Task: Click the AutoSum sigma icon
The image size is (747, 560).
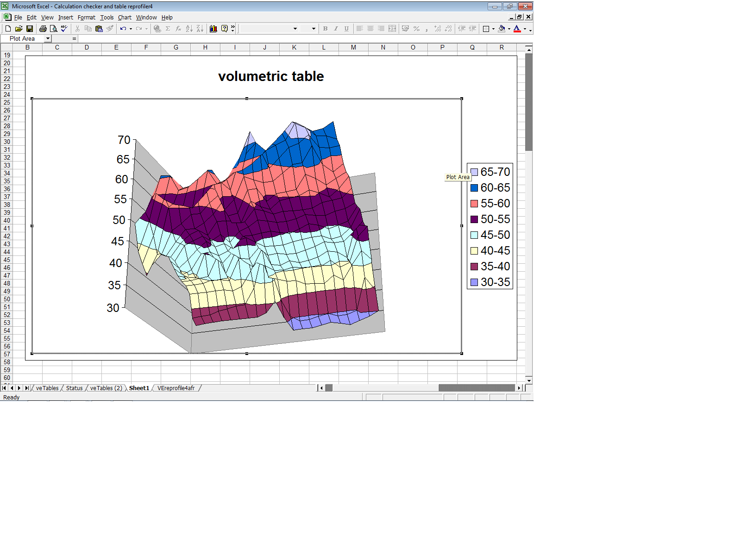Action: (168, 29)
